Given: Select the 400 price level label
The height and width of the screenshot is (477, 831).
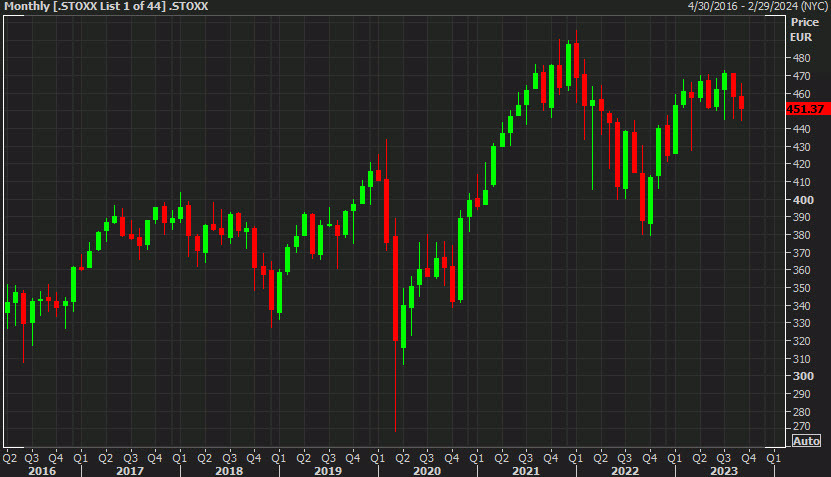Looking at the screenshot, I should coord(803,200).
